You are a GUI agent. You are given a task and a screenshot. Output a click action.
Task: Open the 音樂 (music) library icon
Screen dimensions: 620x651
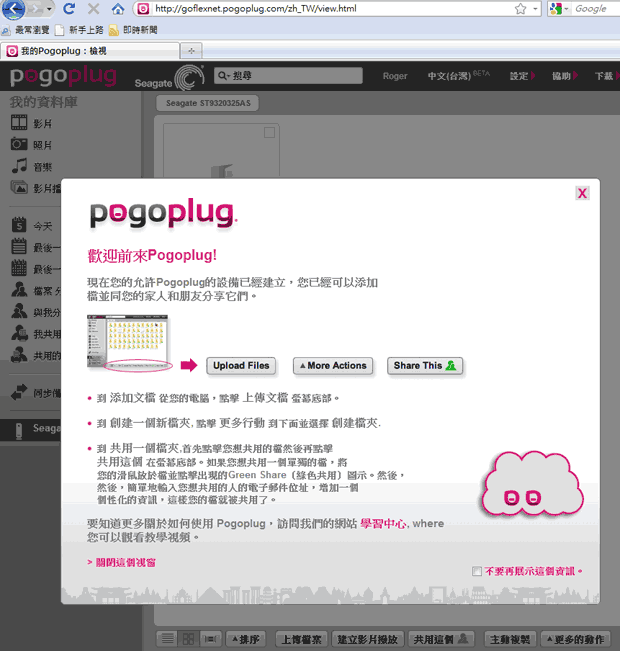[20, 167]
